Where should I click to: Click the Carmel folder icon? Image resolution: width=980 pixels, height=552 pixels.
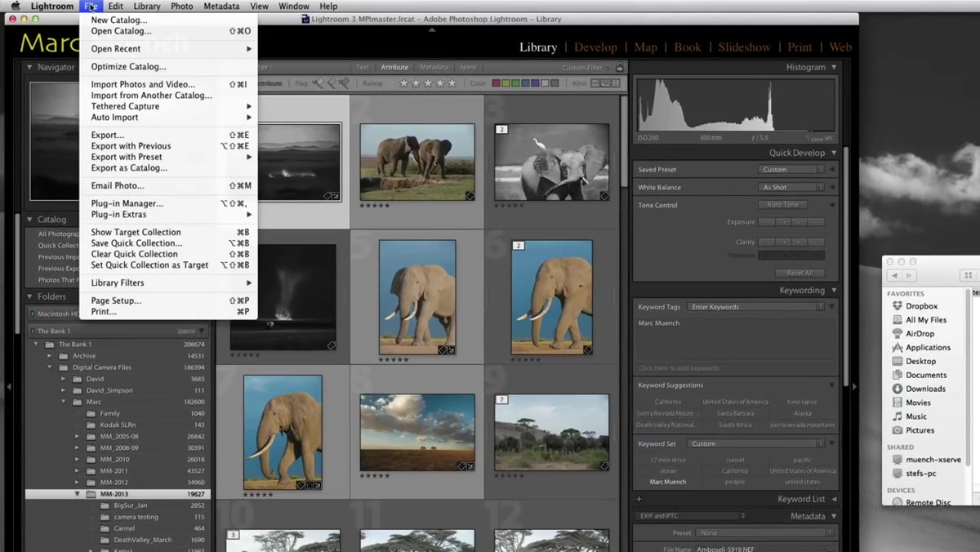pyautogui.click(x=105, y=528)
